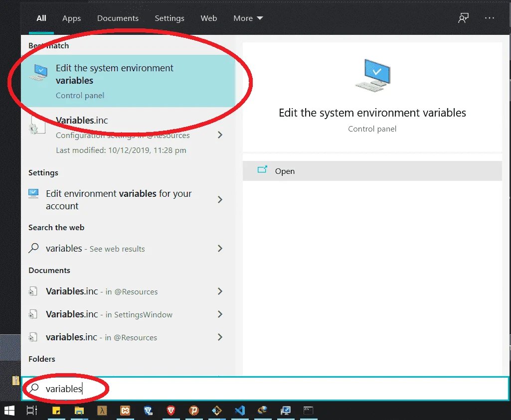Switch to the Apps search tab
This screenshot has height=420, width=511.
point(71,18)
